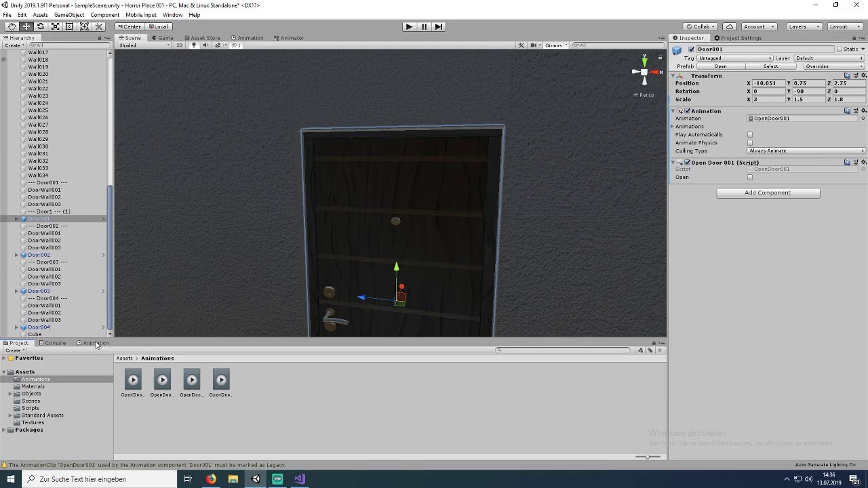The image size is (868, 488).
Task: Open the Layers dropdown
Action: (x=804, y=26)
